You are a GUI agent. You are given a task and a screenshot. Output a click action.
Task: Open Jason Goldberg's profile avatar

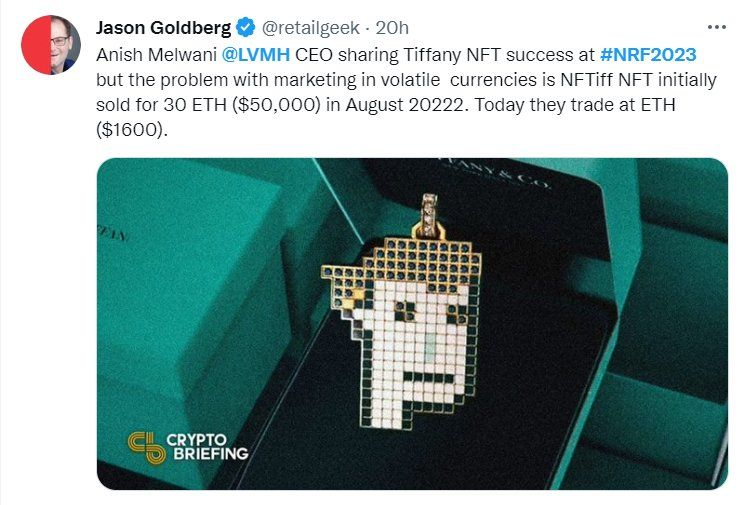[51, 45]
